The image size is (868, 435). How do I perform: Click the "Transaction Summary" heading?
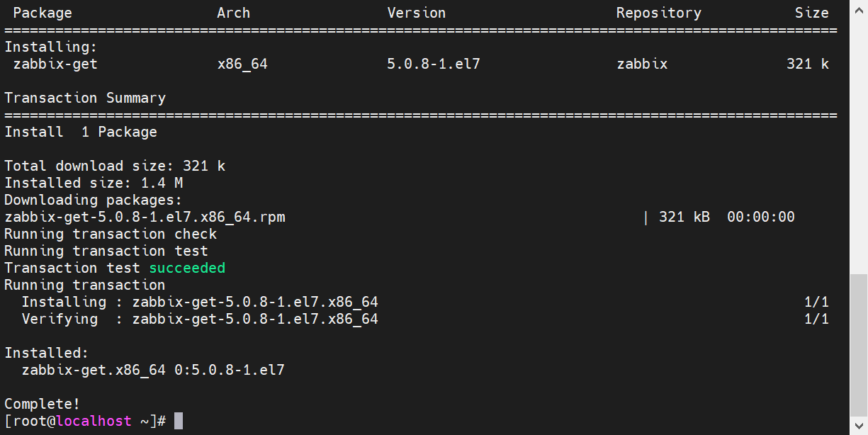tap(85, 98)
